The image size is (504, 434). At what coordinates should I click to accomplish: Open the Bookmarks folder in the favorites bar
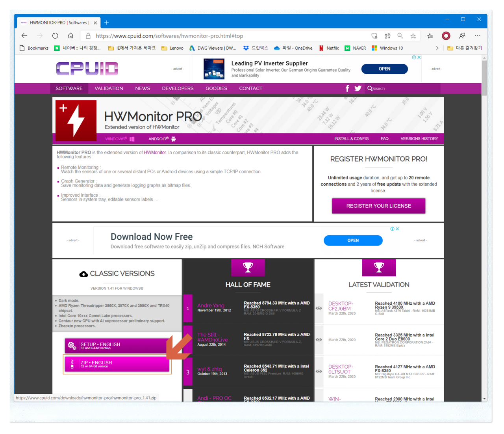pyautogui.click(x=34, y=48)
